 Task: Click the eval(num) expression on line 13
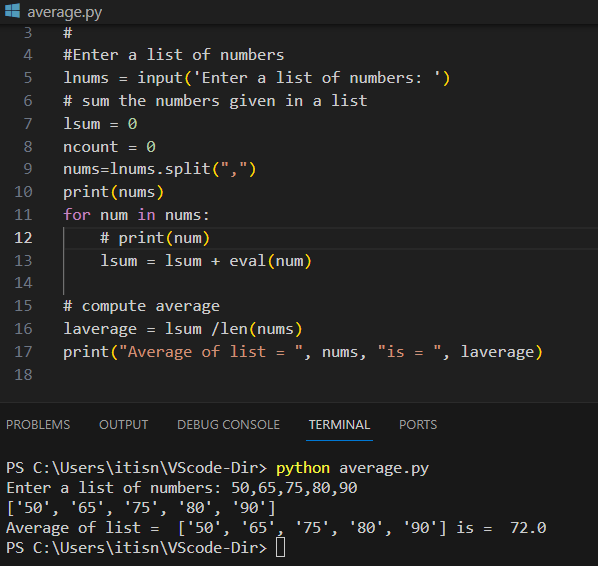[270, 261]
